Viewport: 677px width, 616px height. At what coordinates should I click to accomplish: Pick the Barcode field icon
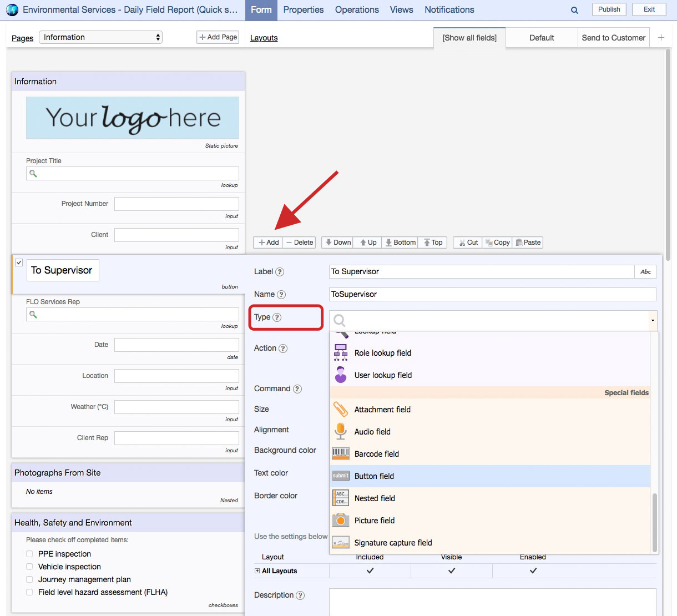pyautogui.click(x=340, y=453)
